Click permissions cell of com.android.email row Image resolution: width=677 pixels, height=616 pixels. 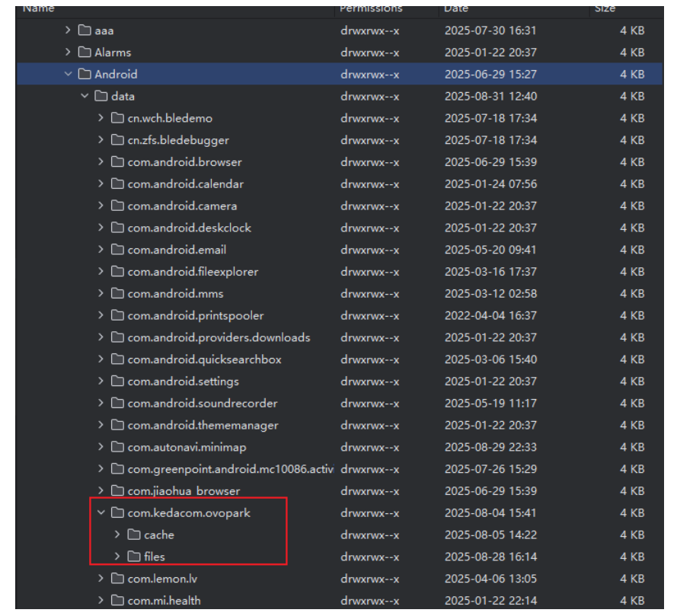coord(369,250)
